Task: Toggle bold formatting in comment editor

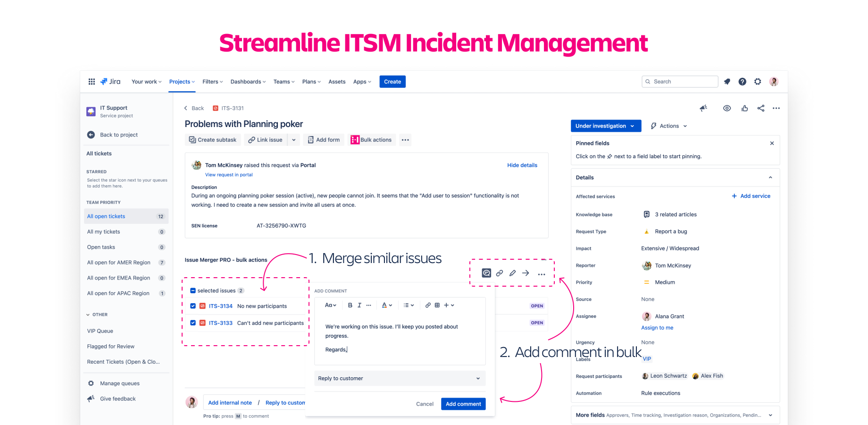Action: (x=350, y=305)
